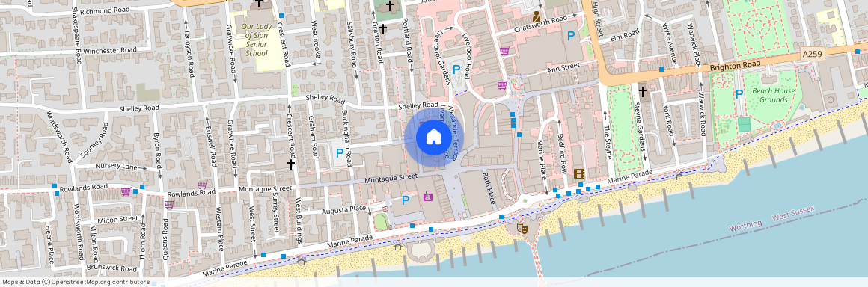The image size is (868, 287).
Task: Select the Ann Street label
Action: 563,68
